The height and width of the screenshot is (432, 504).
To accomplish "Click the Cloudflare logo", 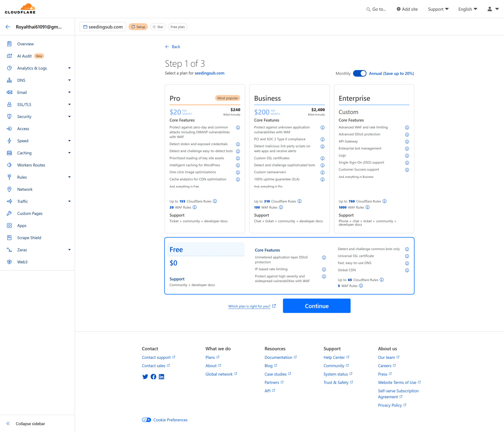I will 20,9.
